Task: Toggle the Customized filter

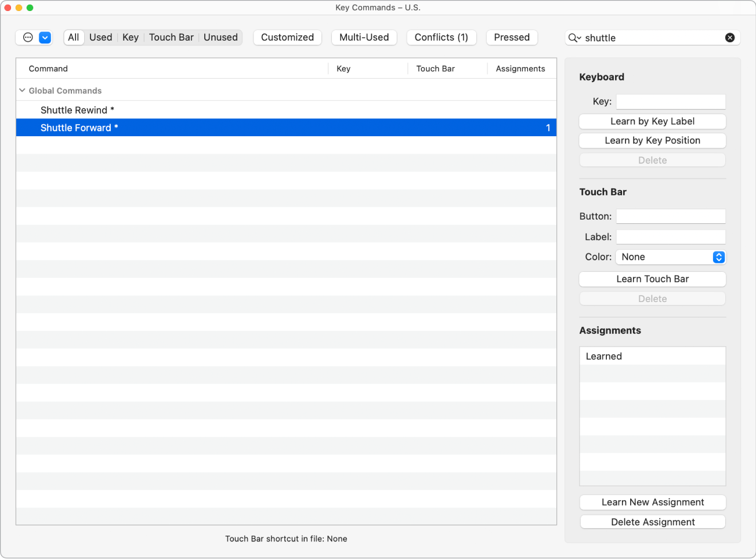Action: tap(287, 37)
